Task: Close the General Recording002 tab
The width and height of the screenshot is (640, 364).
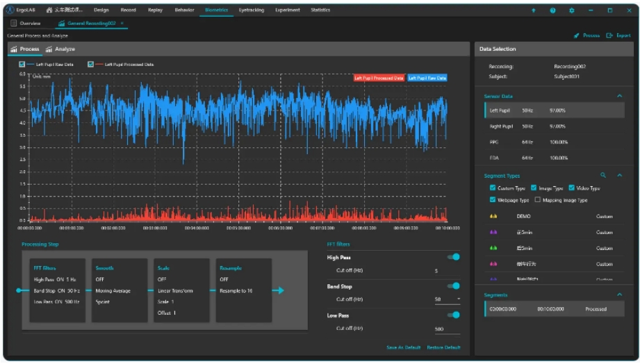Action: pos(122,23)
